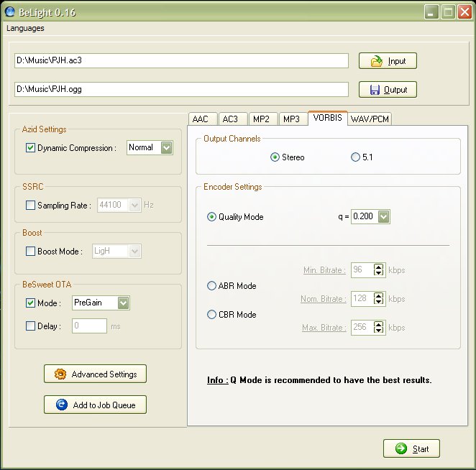Click the input file path field
The image size is (476, 470).
pos(181,61)
